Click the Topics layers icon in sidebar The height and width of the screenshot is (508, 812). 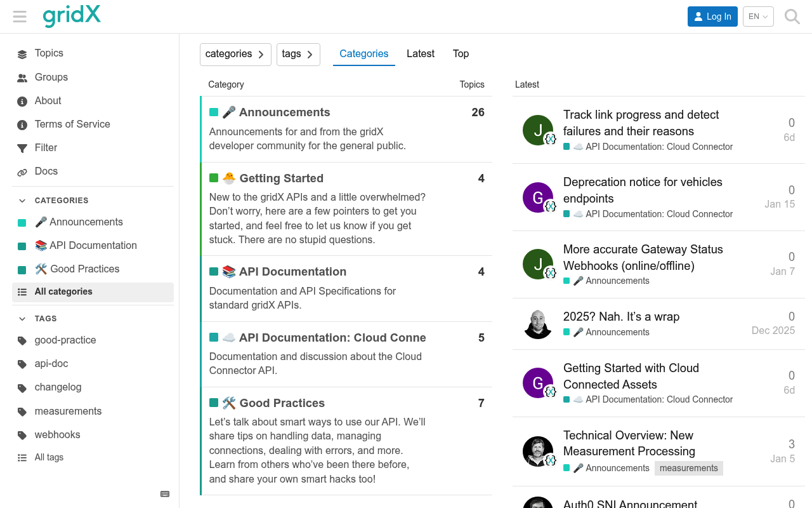tap(22, 54)
